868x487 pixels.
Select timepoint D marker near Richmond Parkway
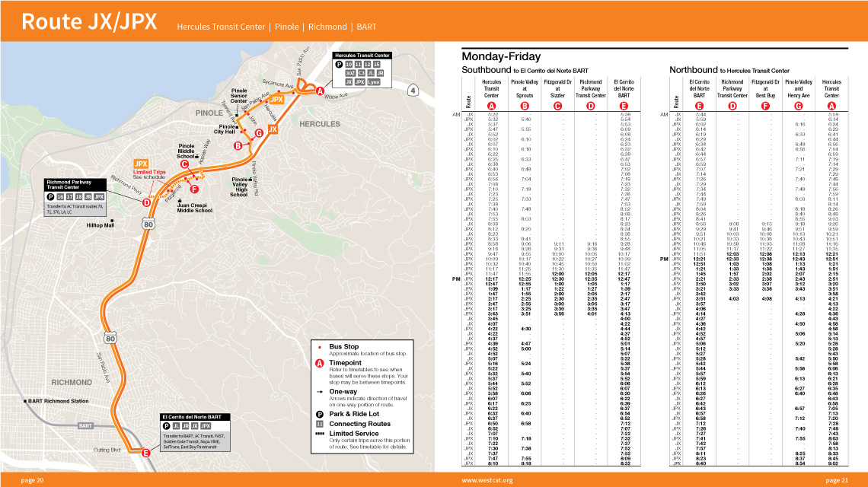click(x=145, y=202)
